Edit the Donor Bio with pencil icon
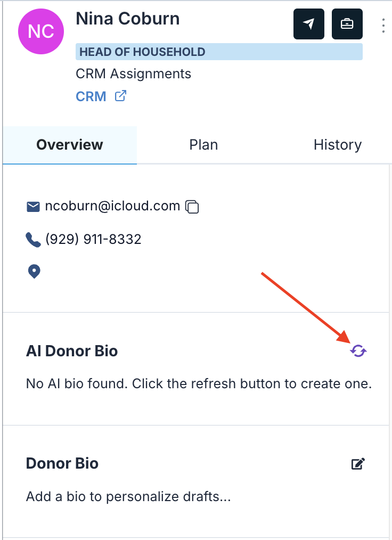Viewport: 392px width, 540px height. [358, 463]
